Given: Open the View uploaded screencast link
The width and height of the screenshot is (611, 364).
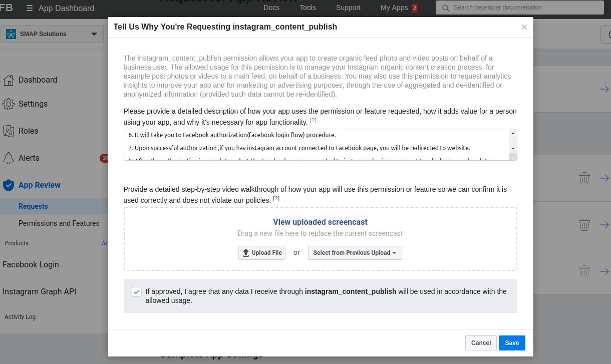Looking at the screenshot, I should [320, 222].
